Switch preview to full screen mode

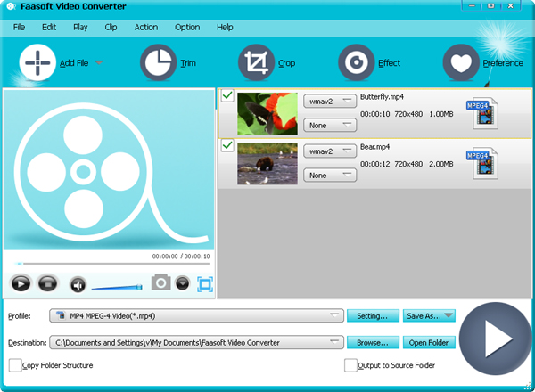click(x=205, y=284)
